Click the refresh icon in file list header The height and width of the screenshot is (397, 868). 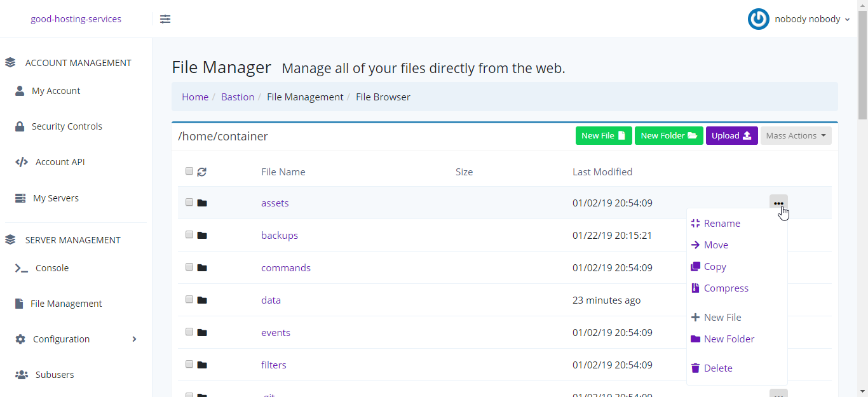(202, 172)
